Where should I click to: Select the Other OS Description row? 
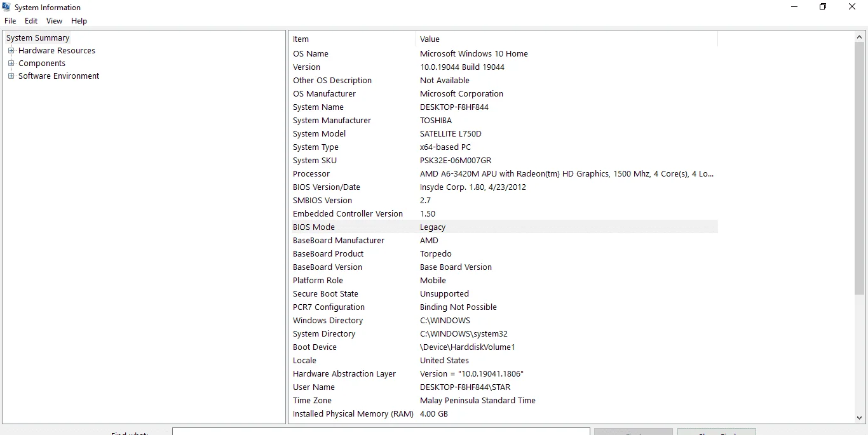(503, 81)
